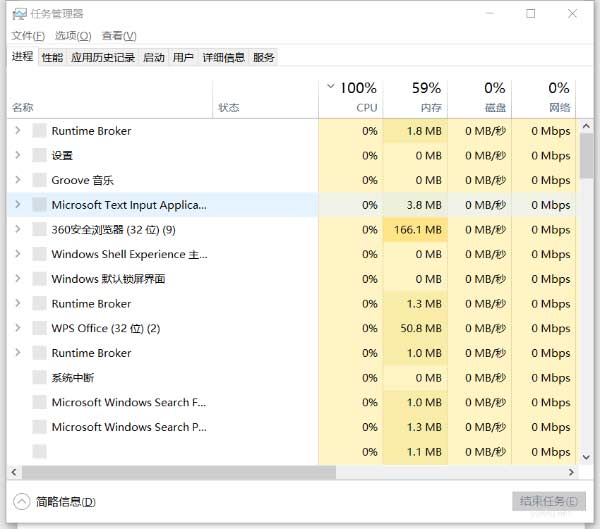Viewport: 600px width, 529px height.
Task: Click the 设置 process icon
Action: point(40,155)
